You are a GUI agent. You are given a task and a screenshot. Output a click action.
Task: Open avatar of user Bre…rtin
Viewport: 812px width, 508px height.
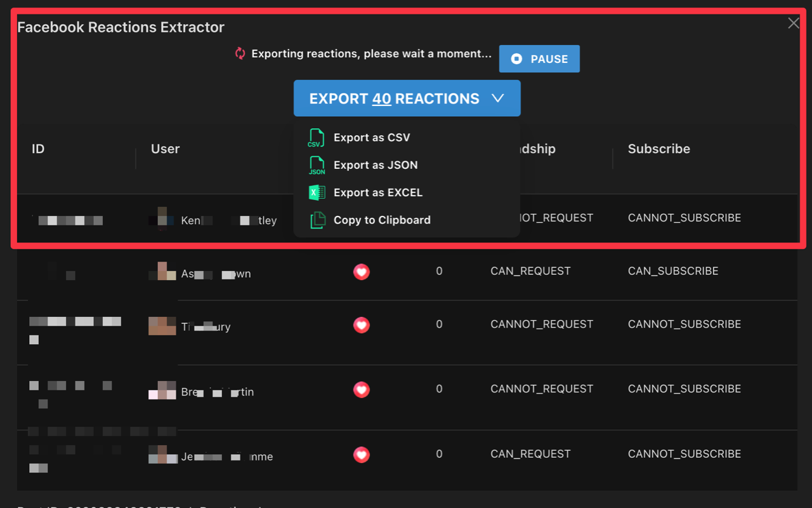click(162, 390)
